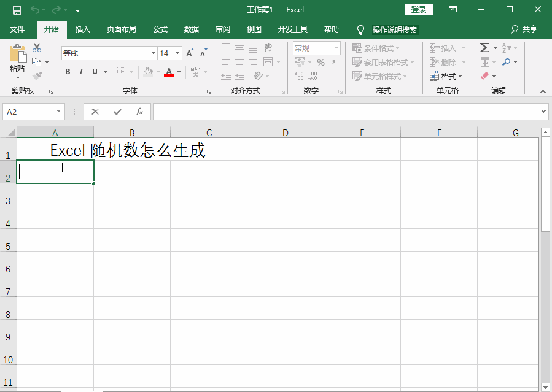Screen dimensions: 552x392
Task: Apply the red font color
Action: coord(169,72)
